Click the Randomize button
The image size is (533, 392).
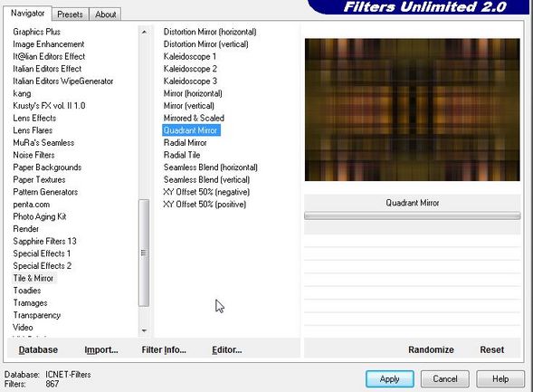[x=431, y=349]
